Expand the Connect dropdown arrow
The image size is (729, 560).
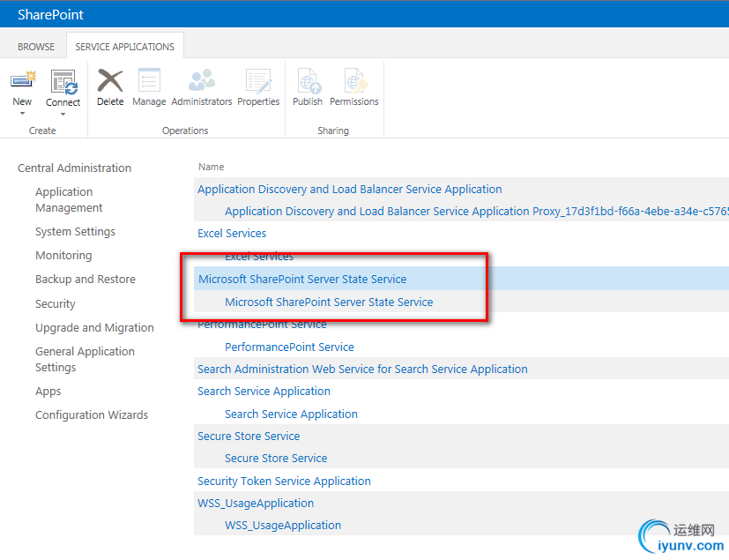[x=63, y=114]
